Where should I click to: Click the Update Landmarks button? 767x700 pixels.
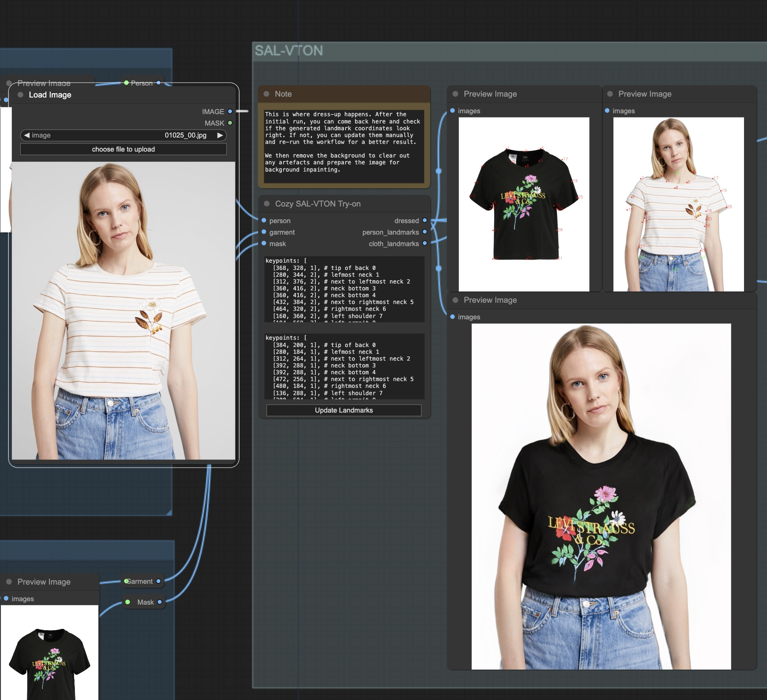[x=344, y=410]
